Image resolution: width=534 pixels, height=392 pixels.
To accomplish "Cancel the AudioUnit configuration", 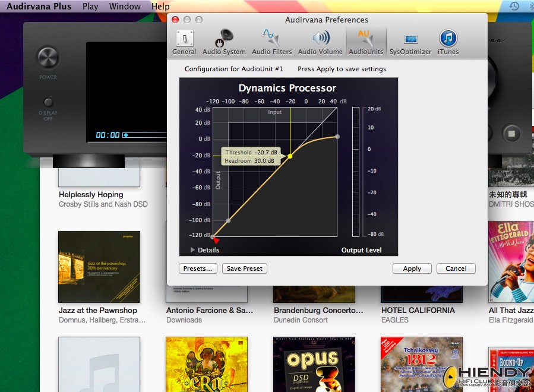I will pos(456,268).
